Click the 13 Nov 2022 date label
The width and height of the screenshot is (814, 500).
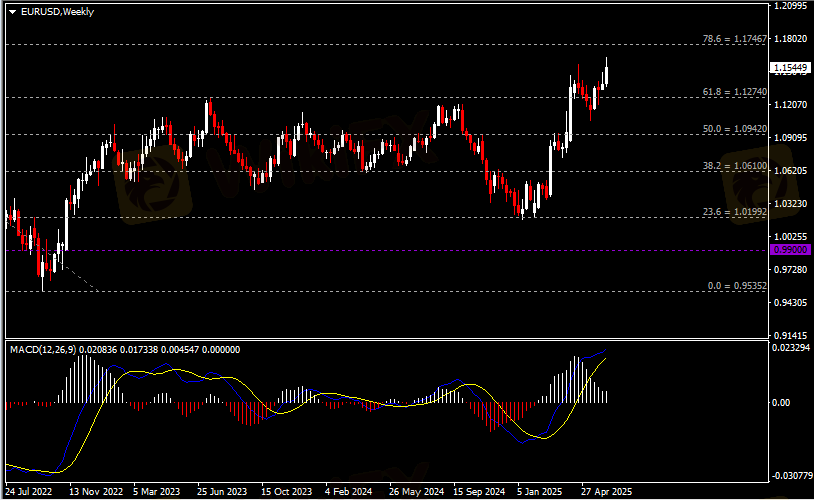(96, 491)
